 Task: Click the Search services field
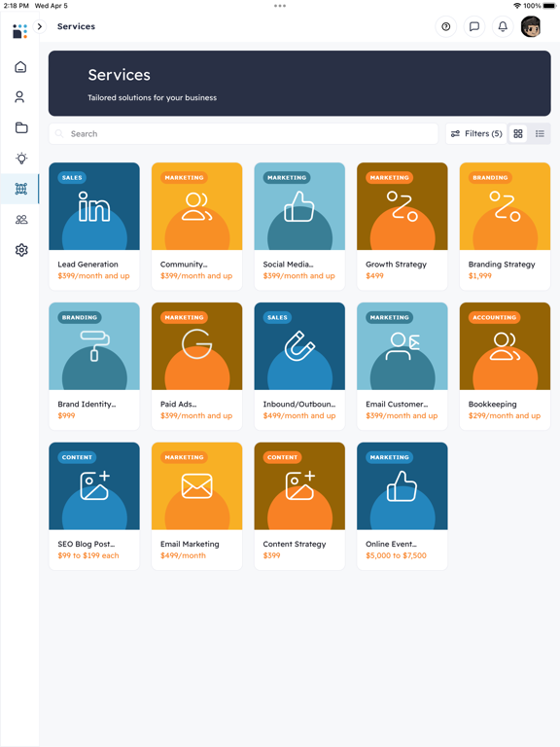[243, 134]
